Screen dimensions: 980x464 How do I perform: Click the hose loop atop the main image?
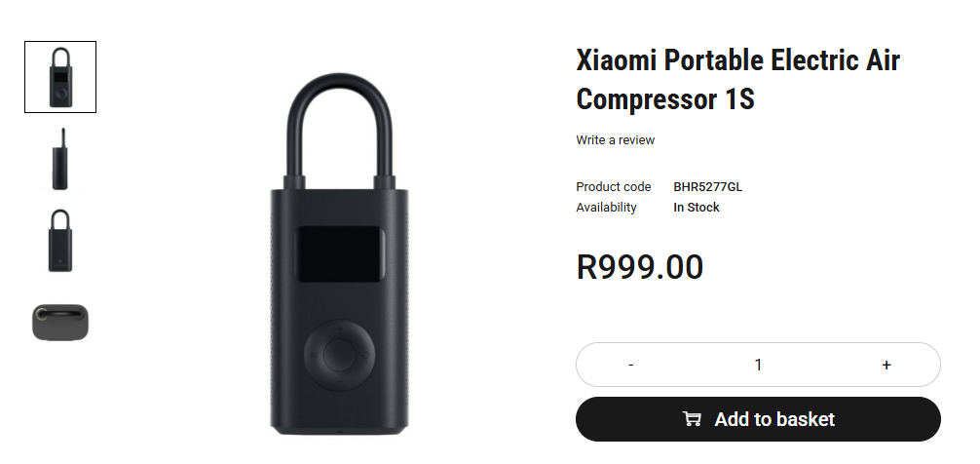click(x=337, y=107)
